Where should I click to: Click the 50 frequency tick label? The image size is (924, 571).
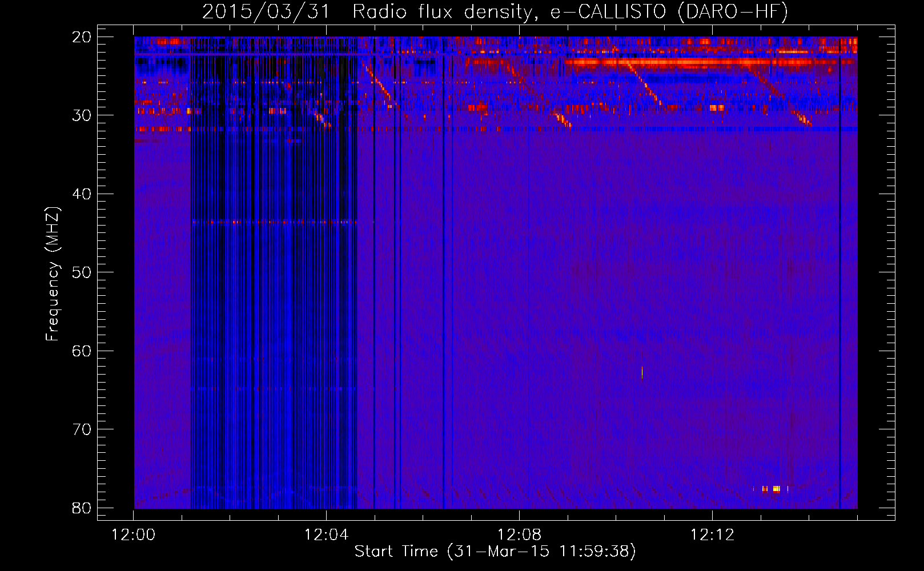pyautogui.click(x=82, y=272)
